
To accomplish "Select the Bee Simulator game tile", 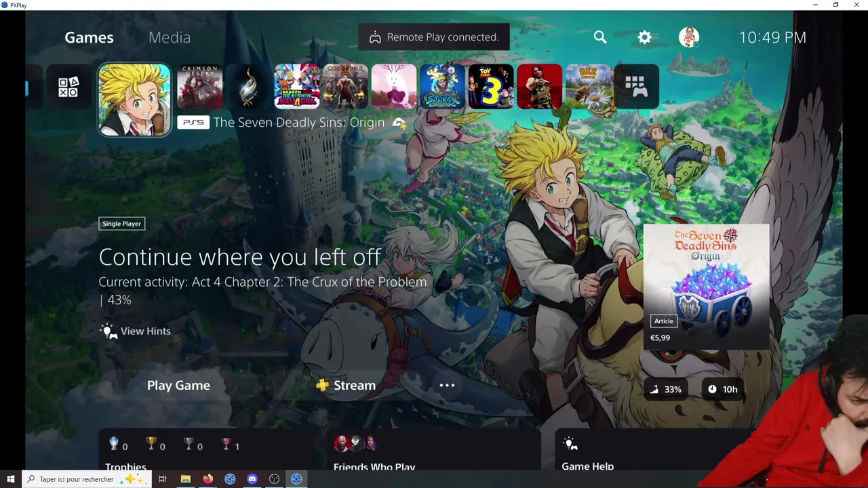I will pyautogui.click(x=588, y=87).
